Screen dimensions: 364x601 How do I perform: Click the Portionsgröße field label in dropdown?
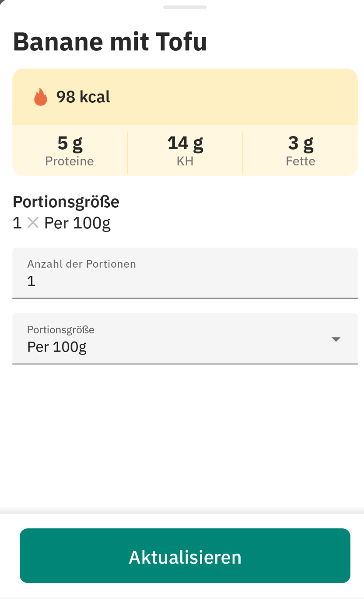61,330
